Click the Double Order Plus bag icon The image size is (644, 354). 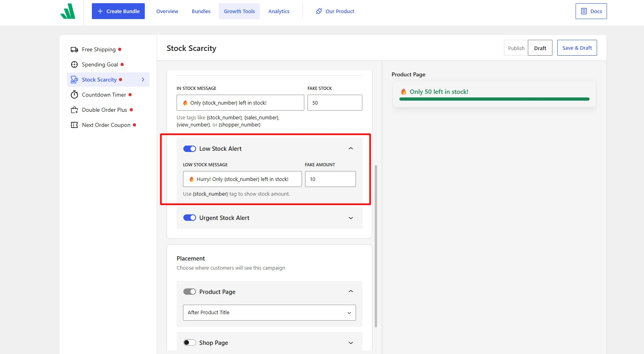[74, 110]
